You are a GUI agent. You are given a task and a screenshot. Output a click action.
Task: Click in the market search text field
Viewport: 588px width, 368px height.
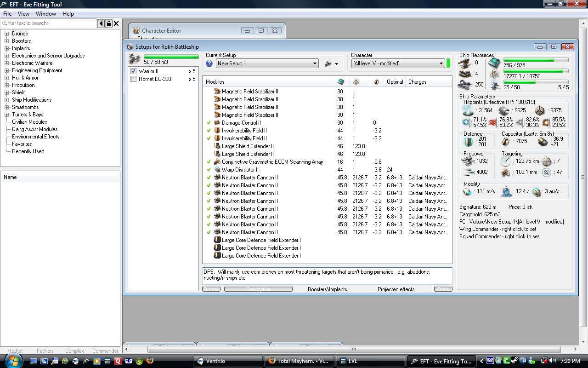click(x=48, y=23)
